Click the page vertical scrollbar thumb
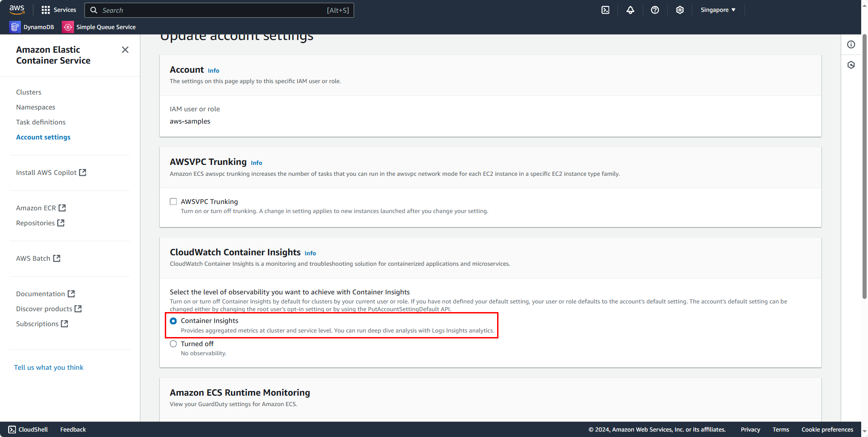Image resolution: width=868 pixels, height=437 pixels. coord(864,166)
